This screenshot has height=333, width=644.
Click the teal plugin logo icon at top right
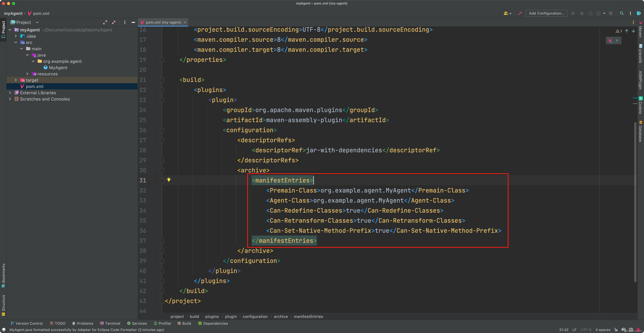639,13
